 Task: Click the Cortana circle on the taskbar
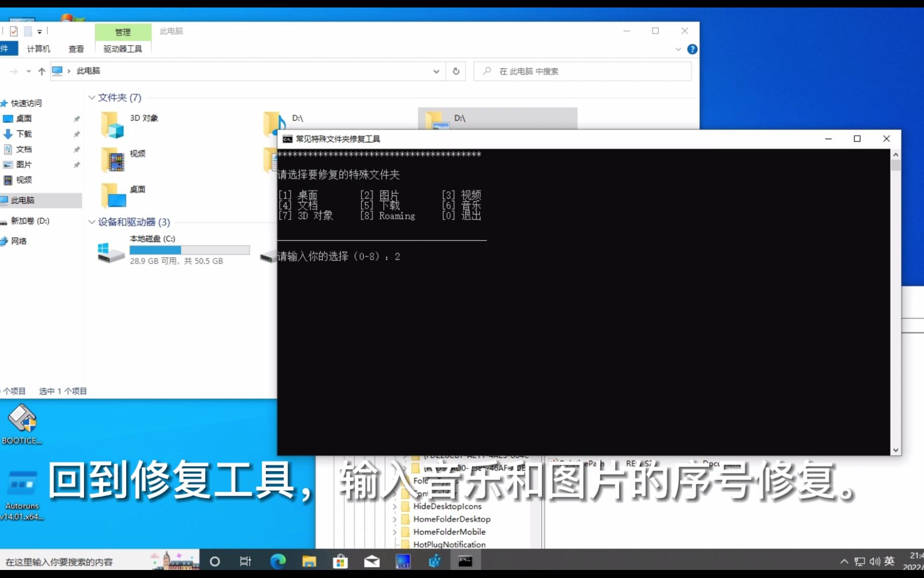click(215, 561)
